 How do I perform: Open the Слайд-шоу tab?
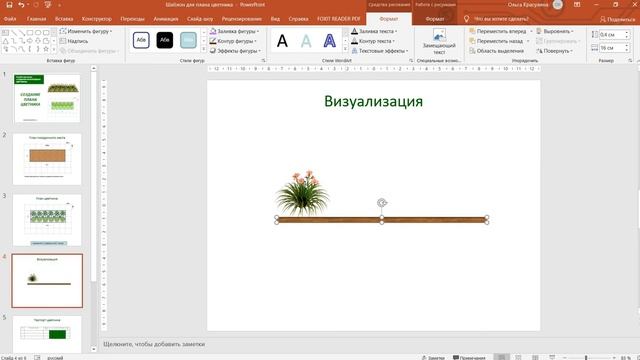tap(200, 19)
